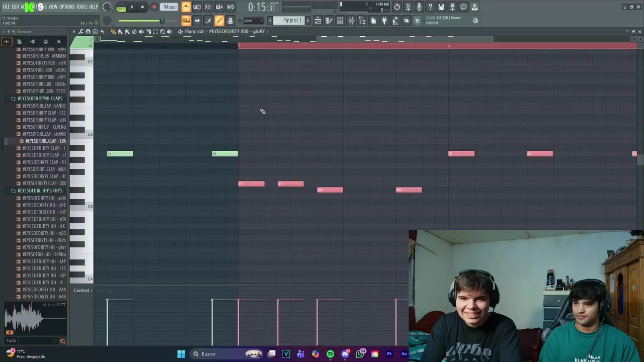The image size is (644, 362).
Task: Open the Line snap dropdown
Action: pyautogui.click(x=254, y=21)
